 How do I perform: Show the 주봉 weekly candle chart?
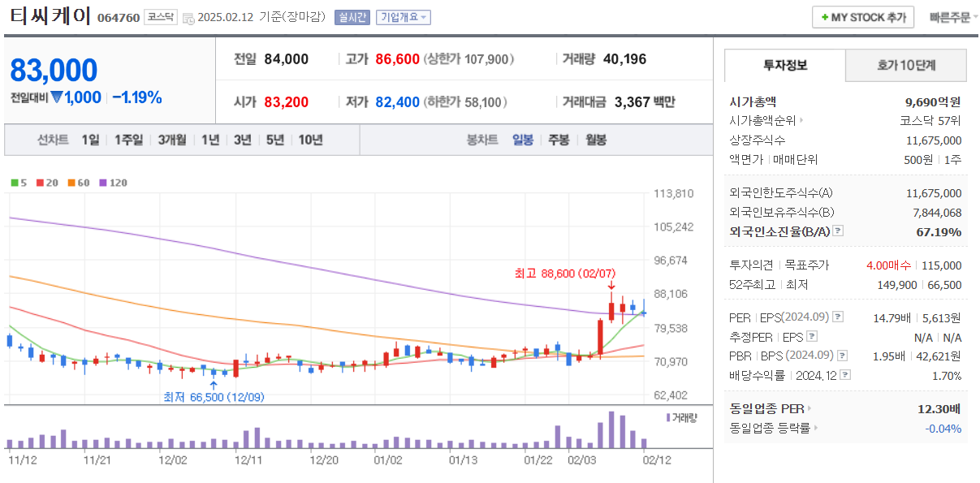559,140
